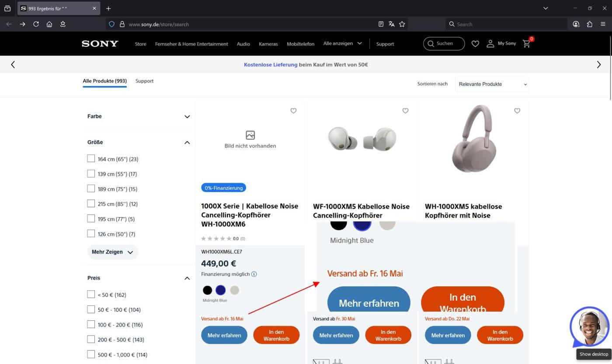
Task: Open Fernseher & Home Entertainment menu
Action: (x=191, y=44)
